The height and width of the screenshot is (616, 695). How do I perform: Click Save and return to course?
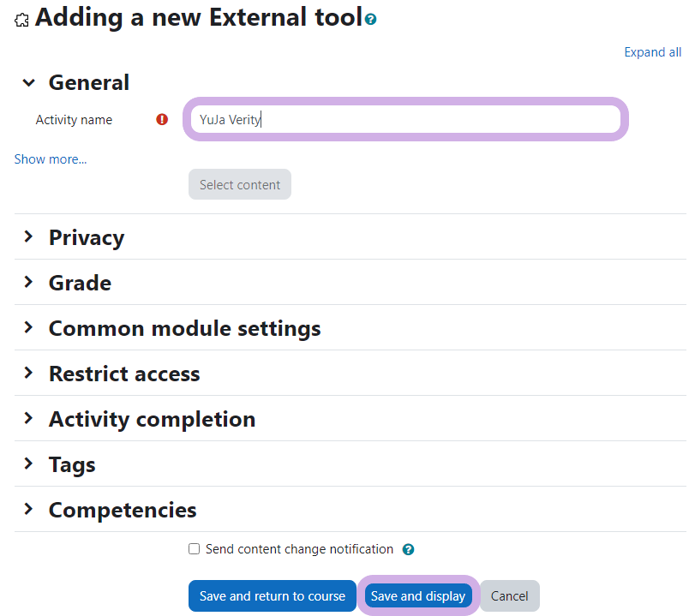coord(273,596)
